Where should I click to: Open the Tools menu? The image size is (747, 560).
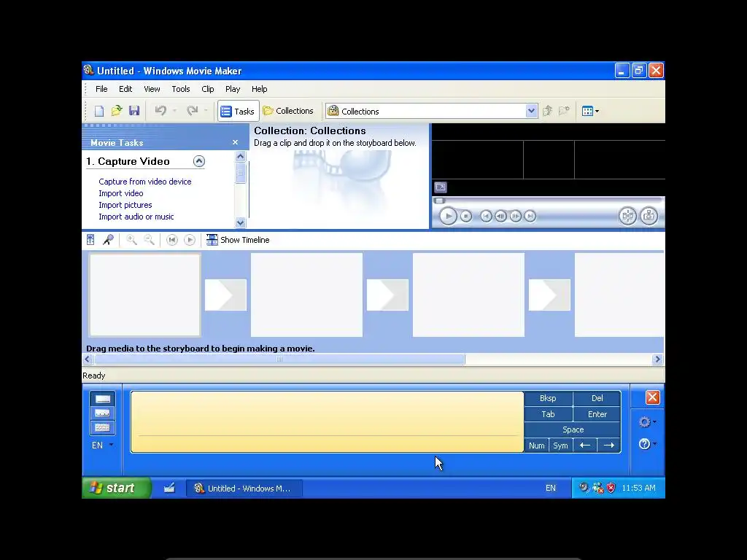(181, 89)
